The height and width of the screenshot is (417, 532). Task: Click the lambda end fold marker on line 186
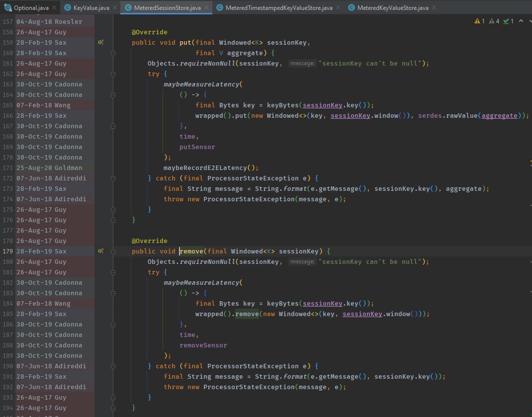tap(113, 325)
